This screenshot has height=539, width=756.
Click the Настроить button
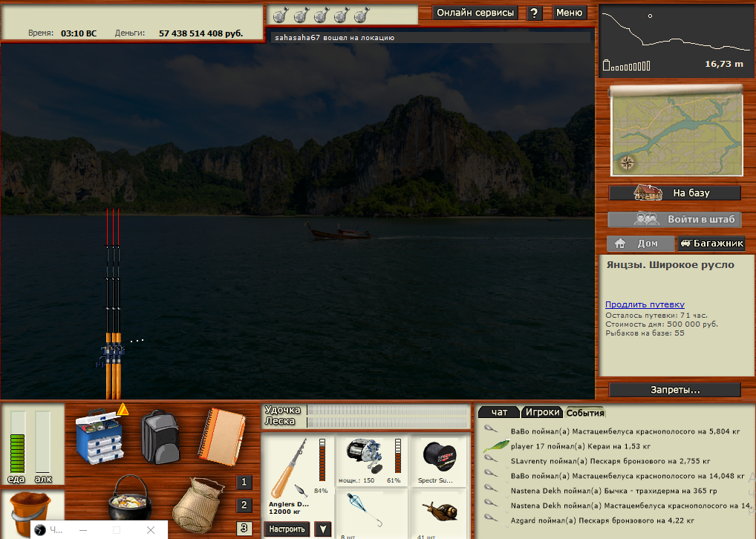tap(287, 529)
